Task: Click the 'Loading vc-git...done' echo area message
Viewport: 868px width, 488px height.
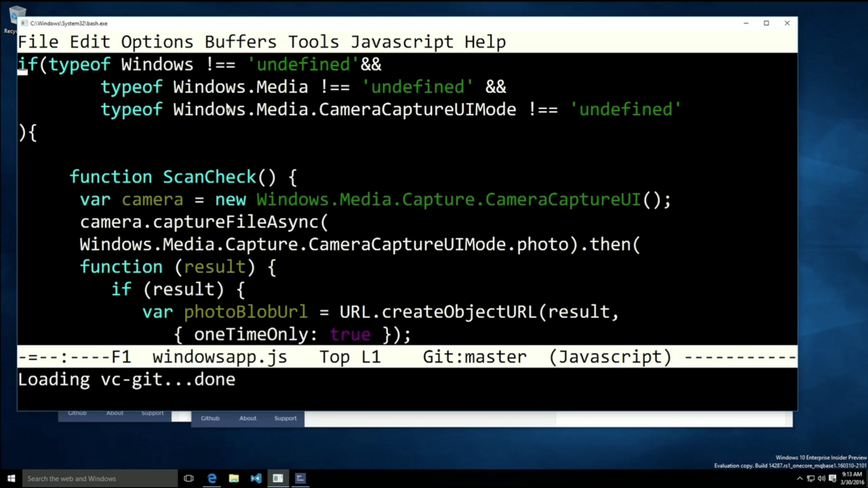Action: pyautogui.click(x=127, y=380)
